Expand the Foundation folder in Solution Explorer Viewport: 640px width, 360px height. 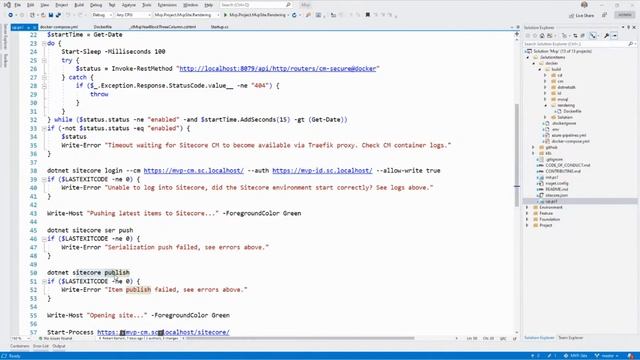click(527, 219)
